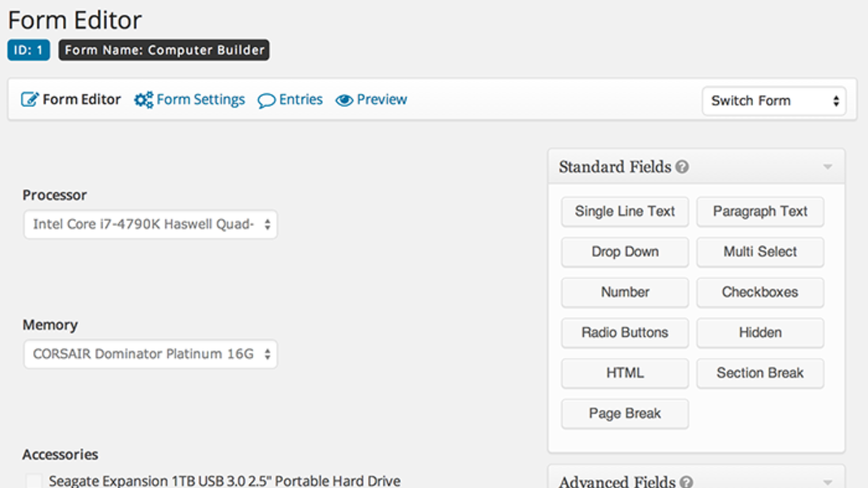Open the Processor selection dropdown
Image resolution: width=868 pixels, height=488 pixels.
click(x=150, y=224)
